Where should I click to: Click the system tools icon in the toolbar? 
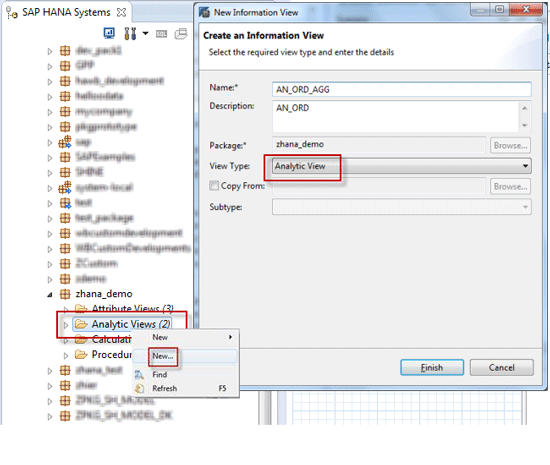coord(130,34)
